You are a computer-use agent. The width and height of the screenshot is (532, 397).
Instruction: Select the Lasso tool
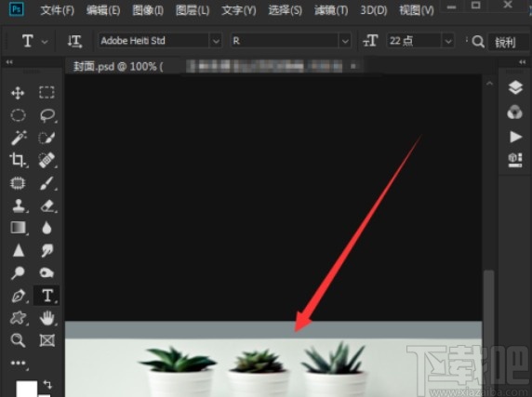[47, 115]
